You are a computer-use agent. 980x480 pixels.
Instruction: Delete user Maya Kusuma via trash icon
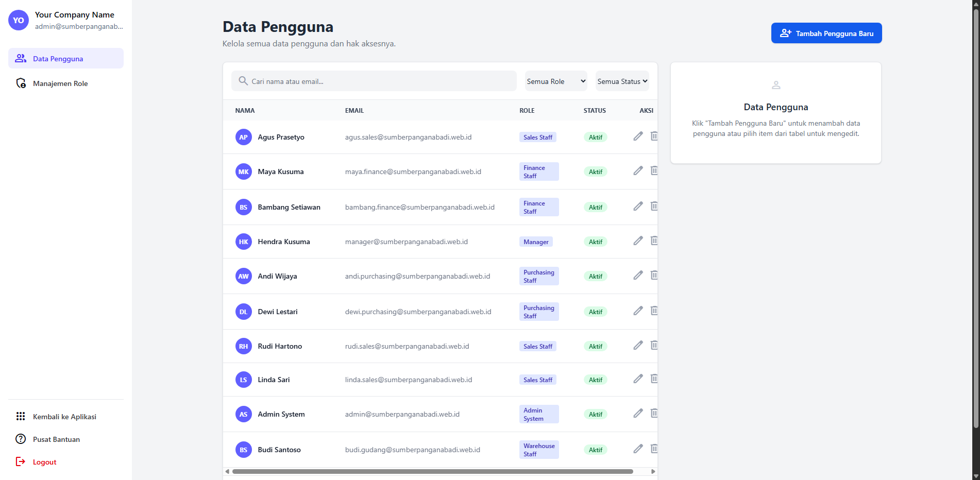pos(653,170)
